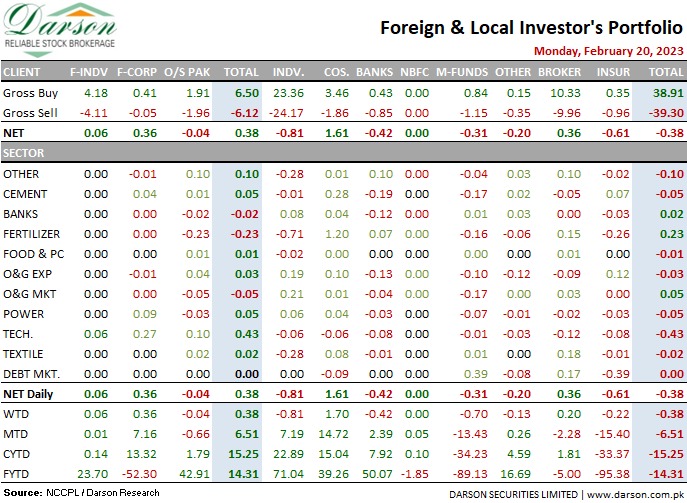Image resolution: width=687 pixels, height=503 pixels.
Task: Click the COS. column header
Action: click(336, 72)
